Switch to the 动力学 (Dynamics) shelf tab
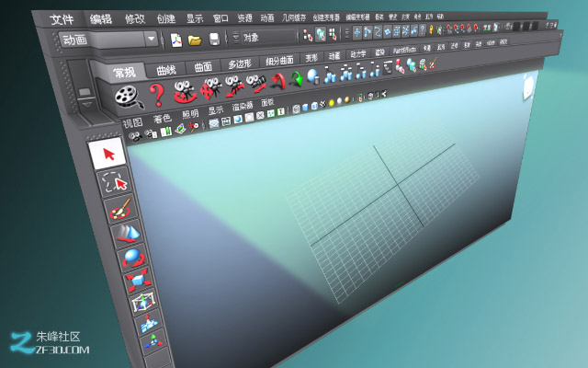Image resolution: width=588 pixels, height=368 pixels. pyautogui.click(x=357, y=54)
